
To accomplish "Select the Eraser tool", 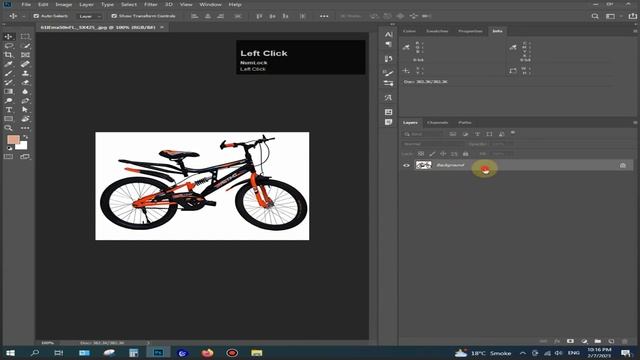I will (x=25, y=82).
